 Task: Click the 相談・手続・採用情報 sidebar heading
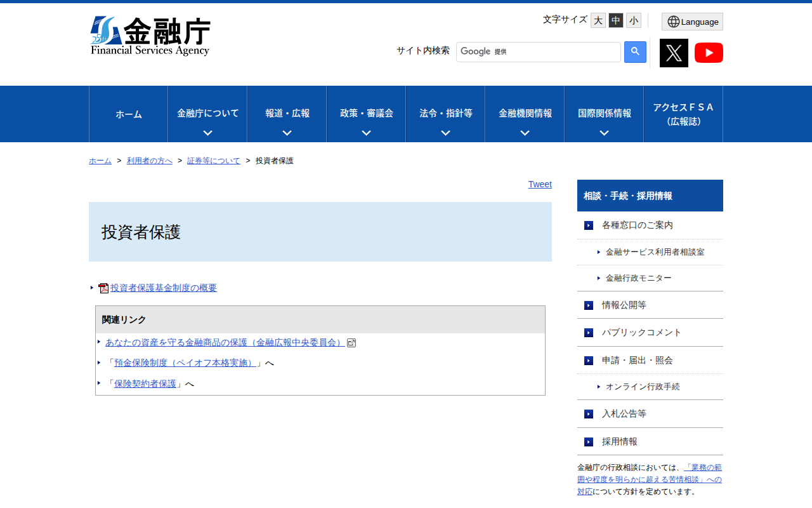point(650,196)
